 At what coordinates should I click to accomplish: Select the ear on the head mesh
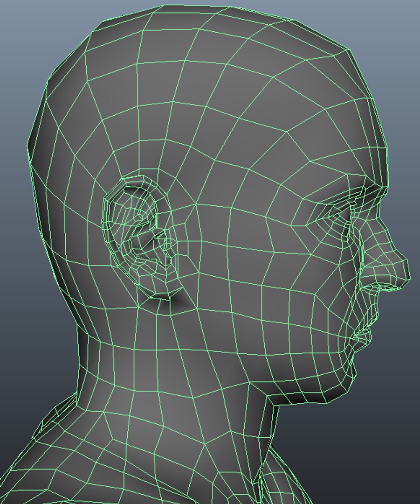coord(141,238)
